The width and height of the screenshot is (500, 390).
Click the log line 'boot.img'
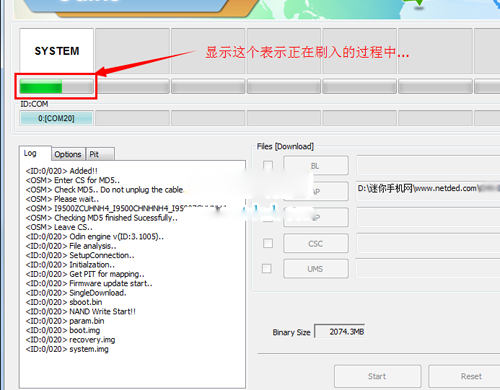tap(63, 330)
